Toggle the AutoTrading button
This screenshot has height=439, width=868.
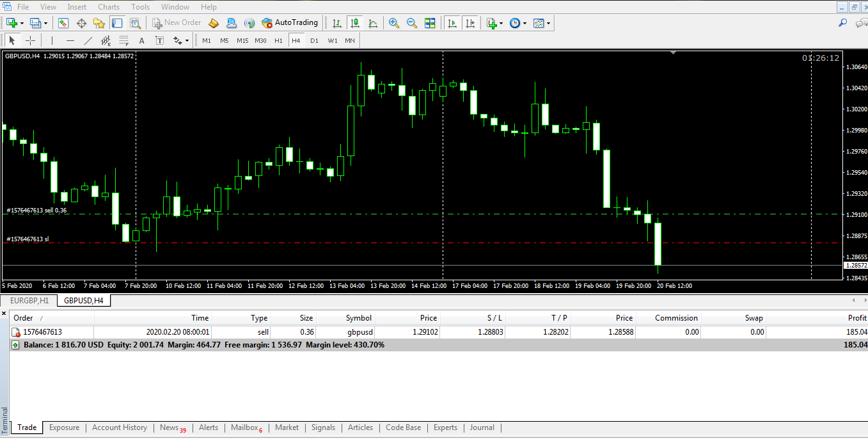point(290,22)
